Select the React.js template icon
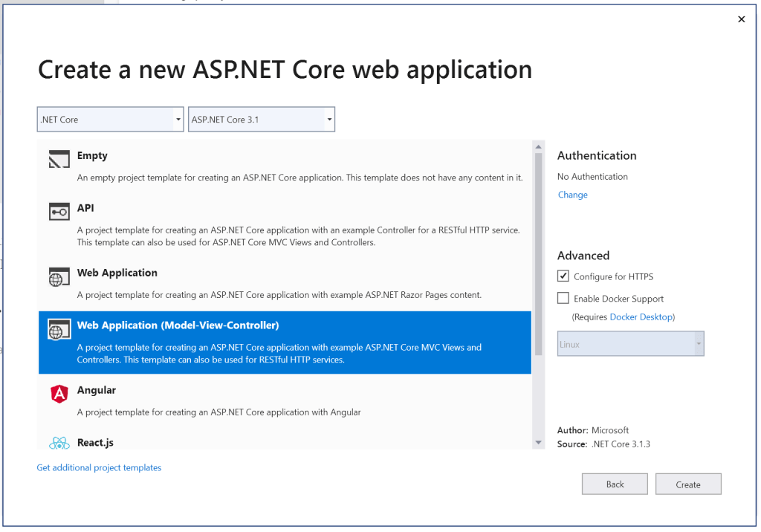This screenshot has width=761, height=532. coord(59,443)
